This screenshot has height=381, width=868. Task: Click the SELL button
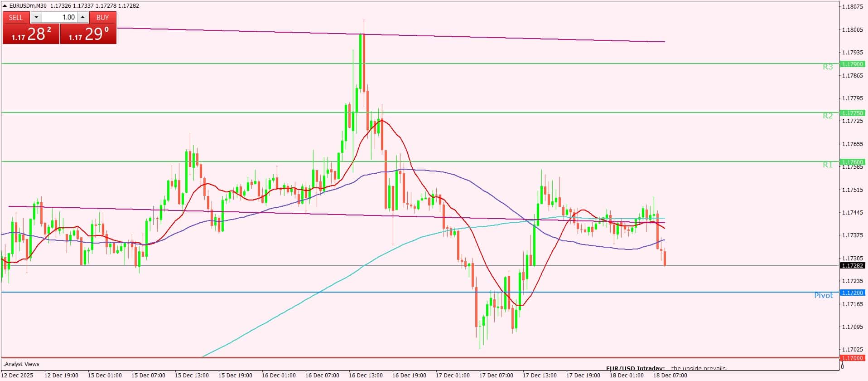tap(16, 17)
